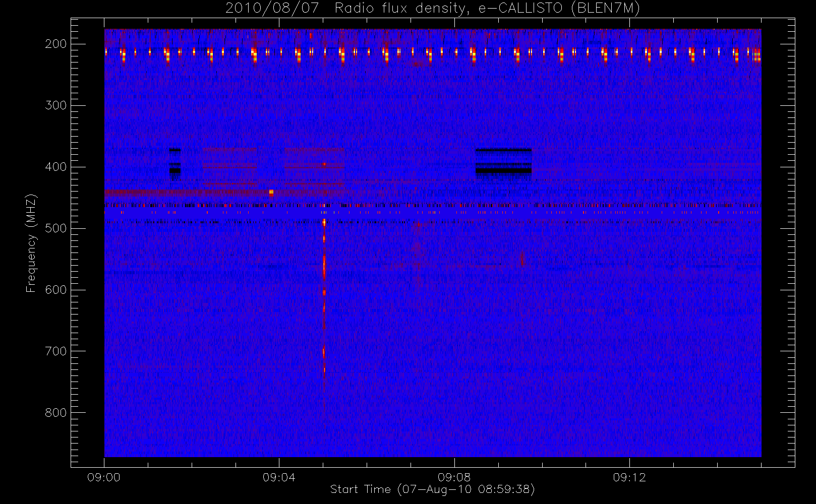Select the 600 frequency tick label

tap(55, 290)
